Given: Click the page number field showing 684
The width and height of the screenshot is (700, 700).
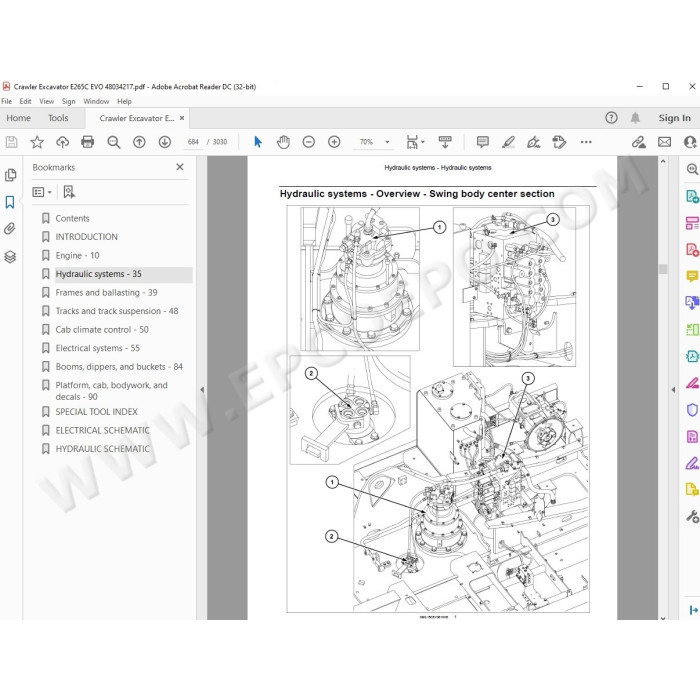Looking at the screenshot, I should (x=193, y=142).
